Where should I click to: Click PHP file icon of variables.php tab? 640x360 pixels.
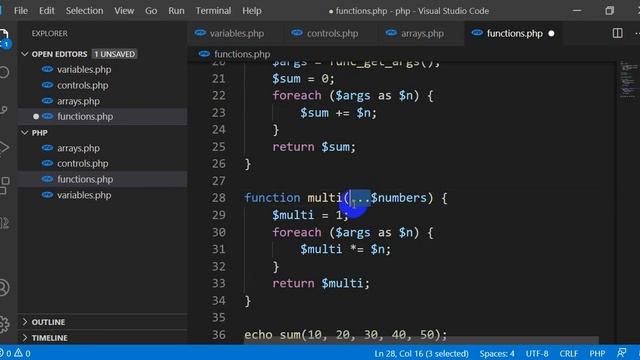tap(200, 33)
